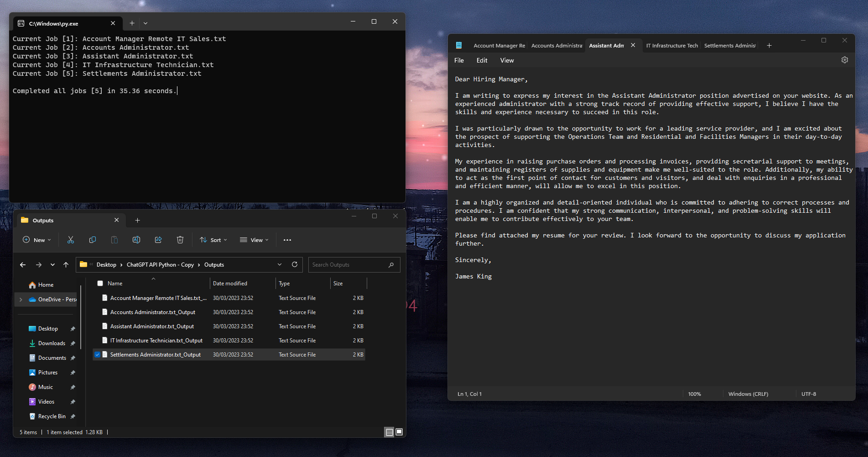Open the View dropdown in File Explorer
The height and width of the screenshot is (457, 868).
[254, 240]
